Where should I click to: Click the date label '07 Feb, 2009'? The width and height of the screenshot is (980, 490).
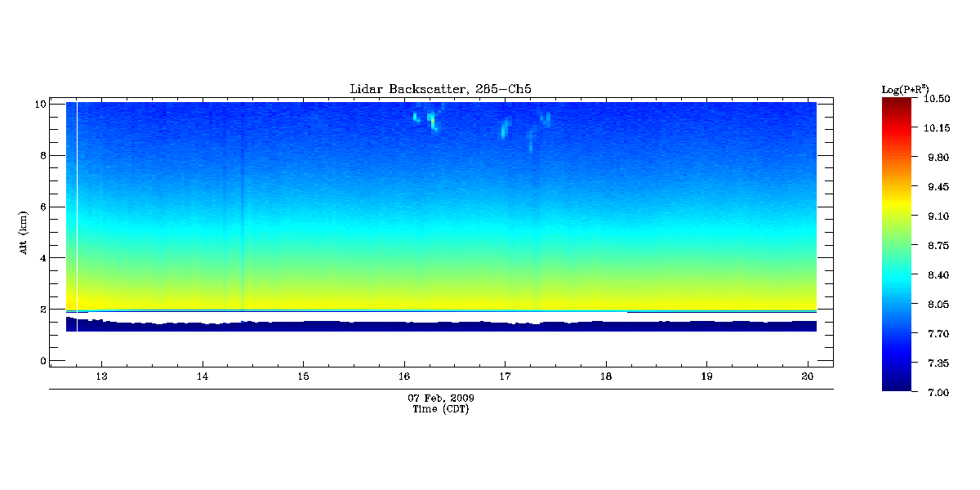(441, 398)
